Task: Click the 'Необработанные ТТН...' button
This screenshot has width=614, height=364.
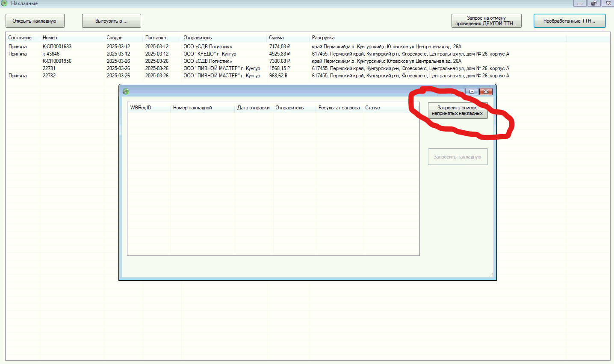Action: point(570,21)
